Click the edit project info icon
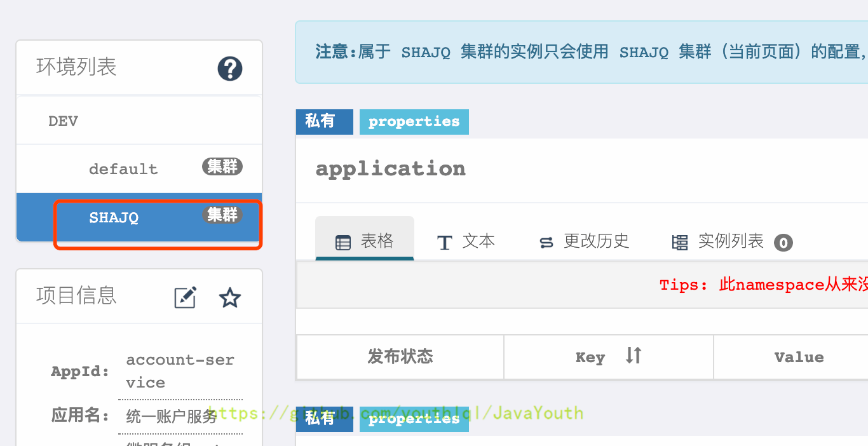Viewport: 868px width, 446px height. 185,297
